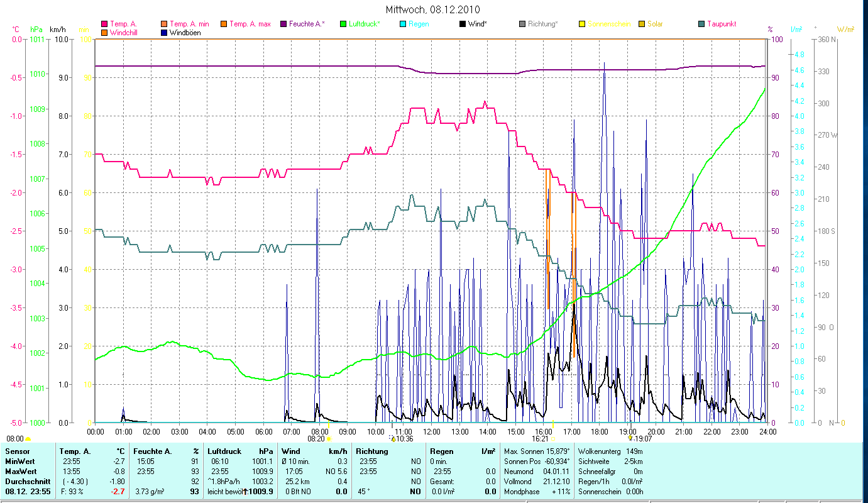Viewport: 868px width, 503px height.
Task: Click the Windchill legend swatch
Action: [x=104, y=32]
